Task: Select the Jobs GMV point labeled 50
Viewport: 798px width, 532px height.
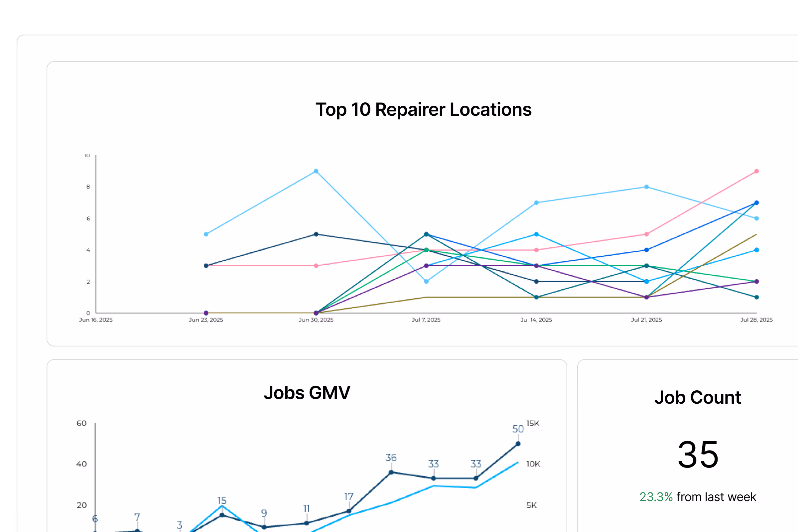Action: coord(518,444)
